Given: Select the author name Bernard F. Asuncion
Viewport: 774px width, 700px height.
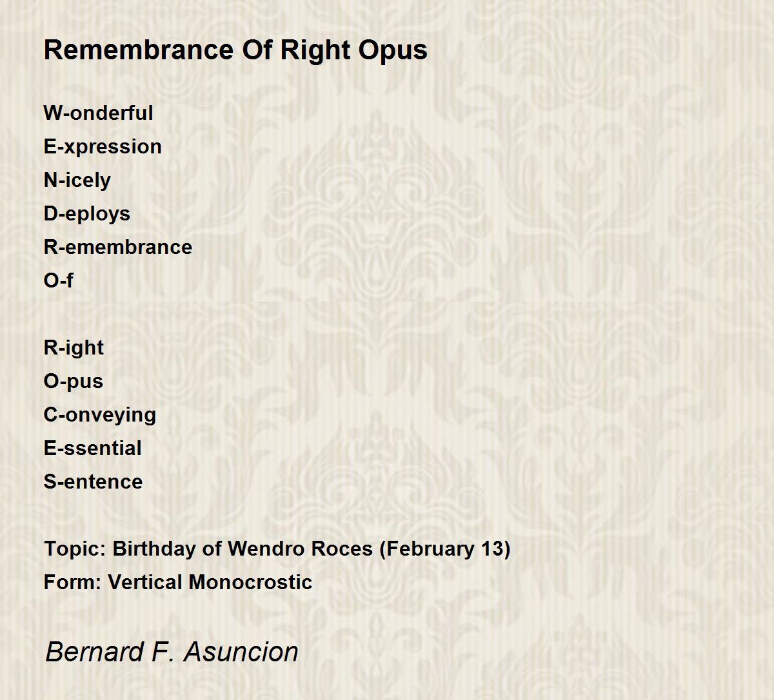Looking at the screenshot, I should [x=172, y=652].
